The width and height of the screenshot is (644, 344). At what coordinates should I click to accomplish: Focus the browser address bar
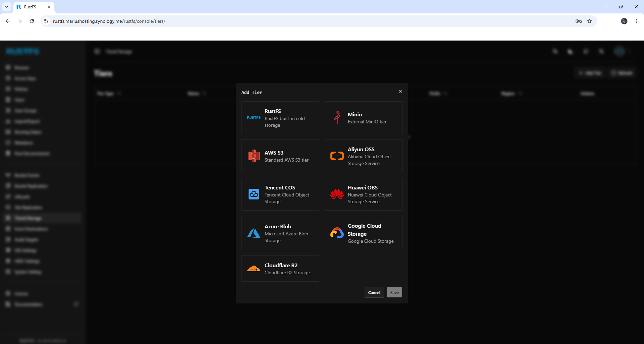pyautogui.click(x=312, y=21)
